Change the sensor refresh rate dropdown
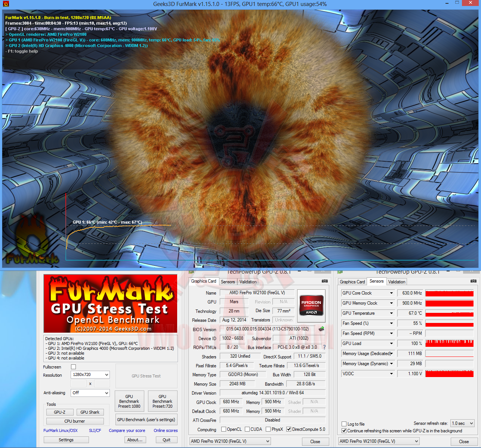The image size is (481, 448). [462, 423]
